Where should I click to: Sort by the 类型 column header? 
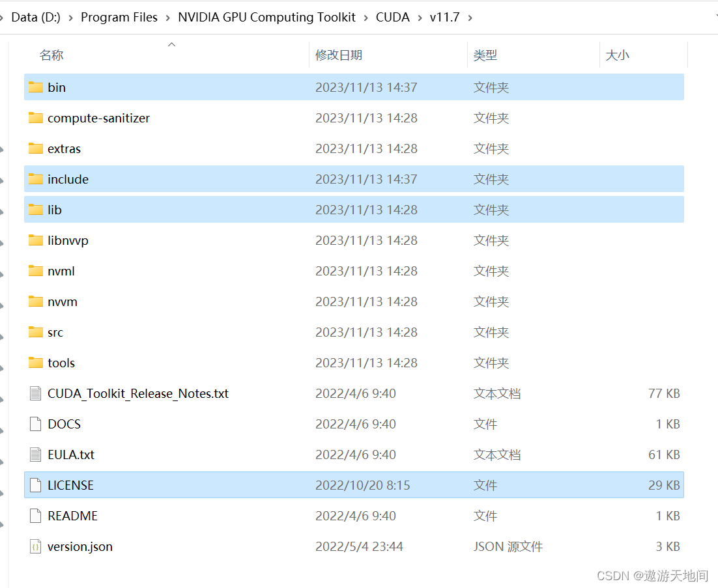[x=485, y=55]
